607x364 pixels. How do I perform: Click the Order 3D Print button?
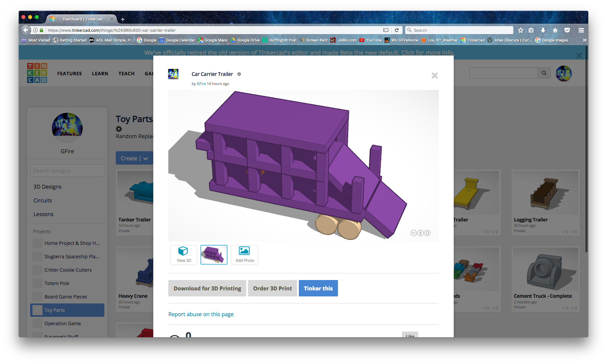pyautogui.click(x=272, y=288)
